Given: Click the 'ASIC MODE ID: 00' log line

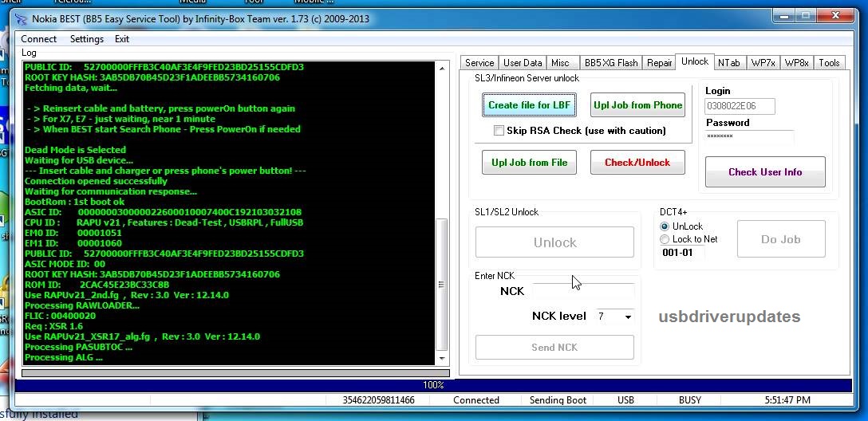Looking at the screenshot, I should coord(65,264).
